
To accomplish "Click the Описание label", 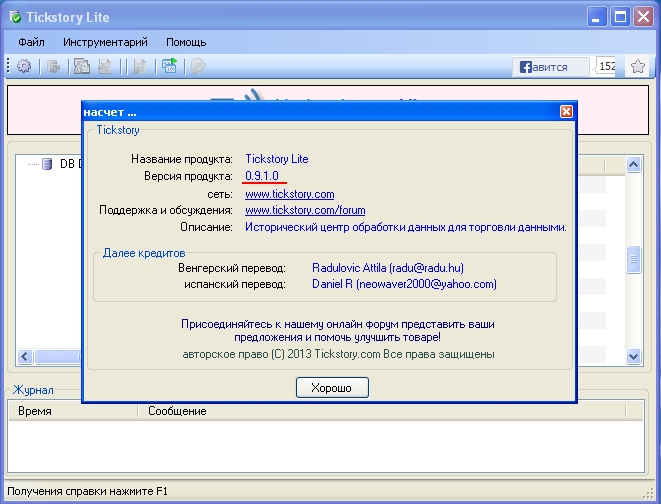I will pos(206,227).
